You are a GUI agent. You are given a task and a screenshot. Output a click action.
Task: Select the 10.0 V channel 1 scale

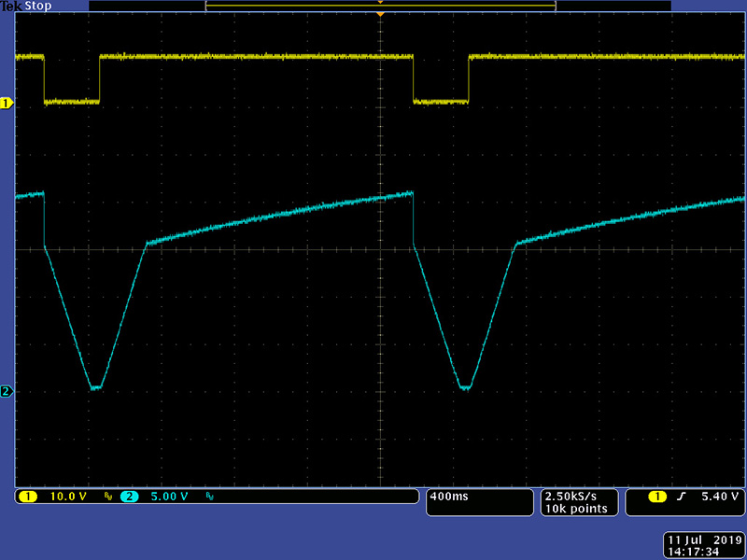[69, 497]
